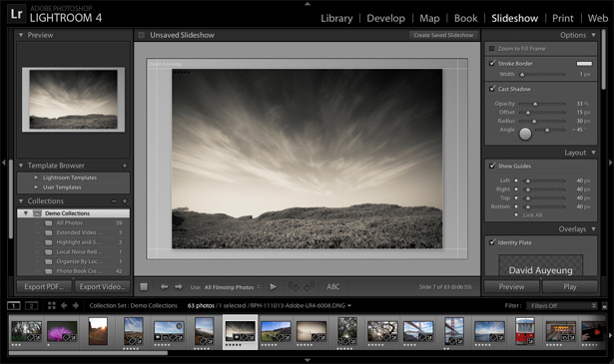This screenshot has height=364, width=614.
Task: Add new template with plus icon
Action: point(125,166)
